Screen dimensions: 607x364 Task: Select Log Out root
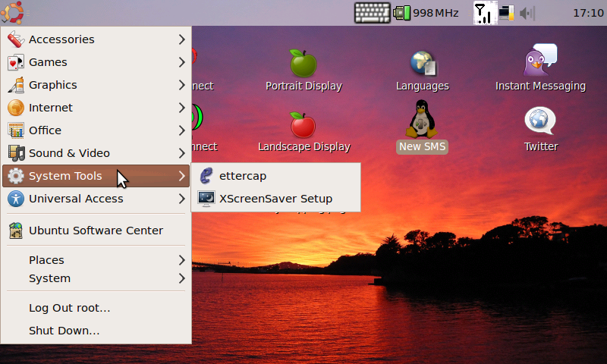(x=70, y=308)
